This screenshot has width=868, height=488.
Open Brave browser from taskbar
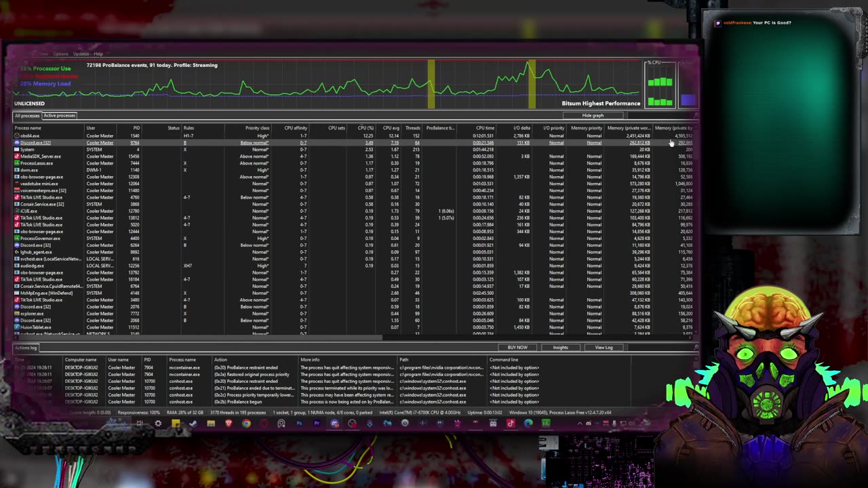tap(229, 424)
